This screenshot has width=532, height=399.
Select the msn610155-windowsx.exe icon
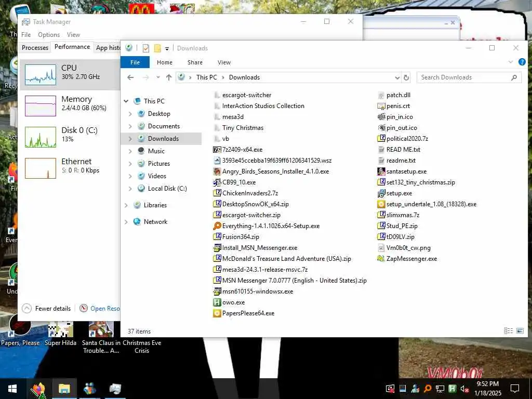pyautogui.click(x=217, y=291)
